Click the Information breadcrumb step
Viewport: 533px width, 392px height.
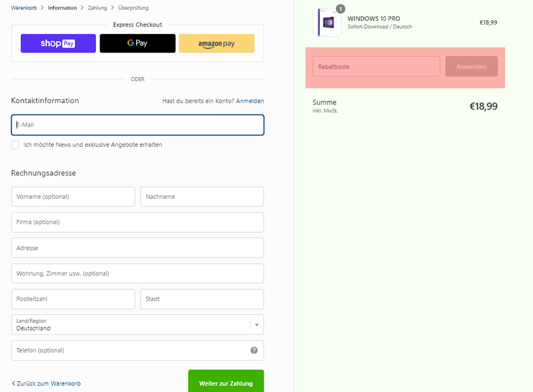pos(62,8)
